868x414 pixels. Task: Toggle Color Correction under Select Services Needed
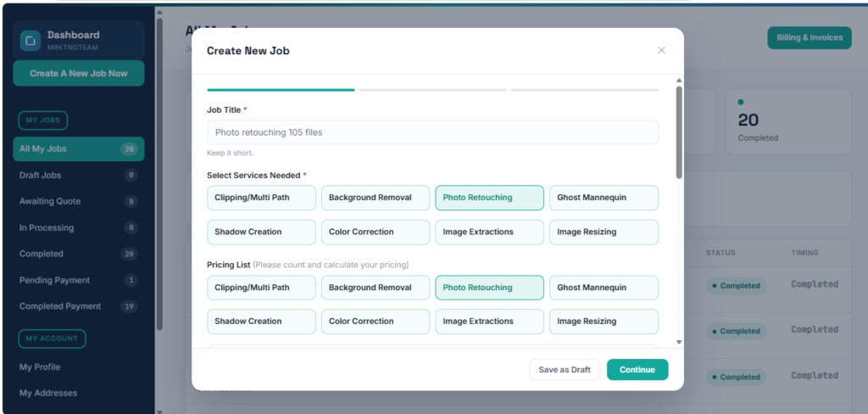pos(376,232)
